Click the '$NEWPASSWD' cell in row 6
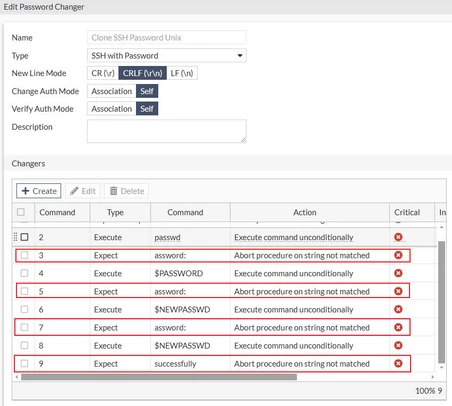The width and height of the screenshot is (452, 406). [x=182, y=309]
